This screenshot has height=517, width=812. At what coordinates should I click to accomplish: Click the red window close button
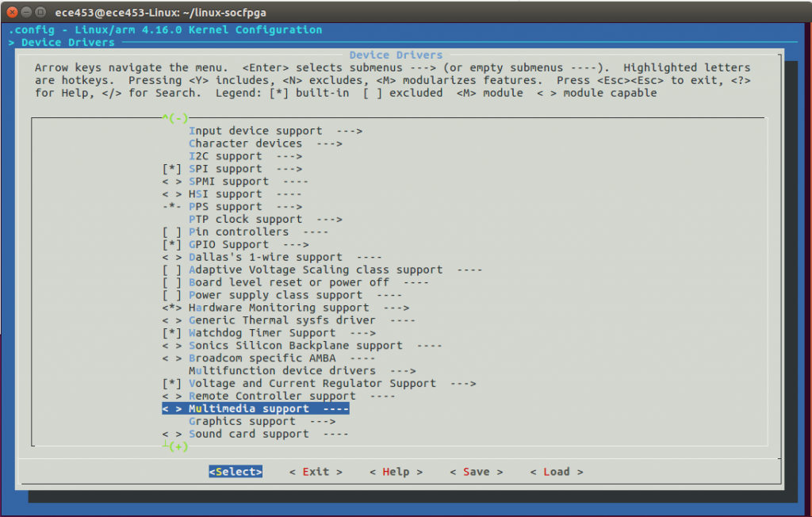12,12
